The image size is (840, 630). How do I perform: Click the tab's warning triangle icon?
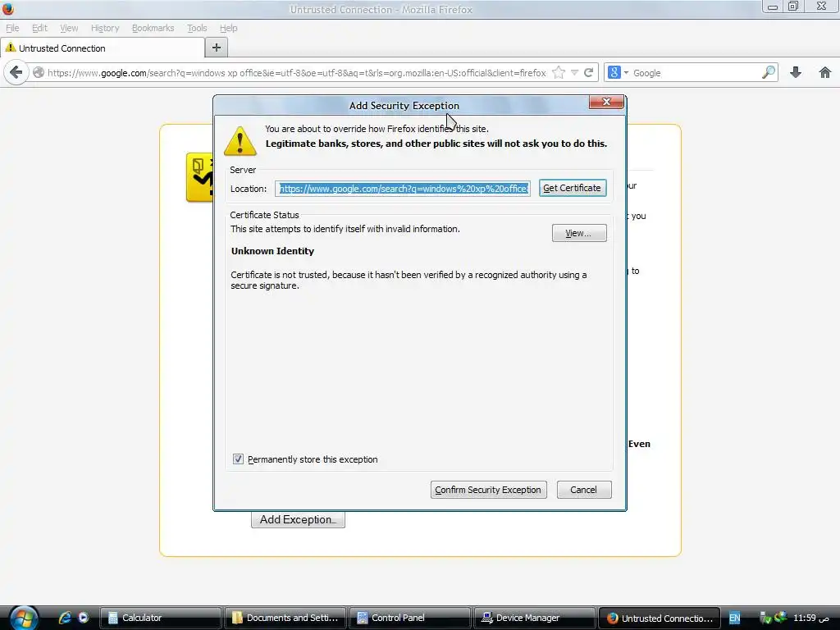pyautogui.click(x=10, y=48)
